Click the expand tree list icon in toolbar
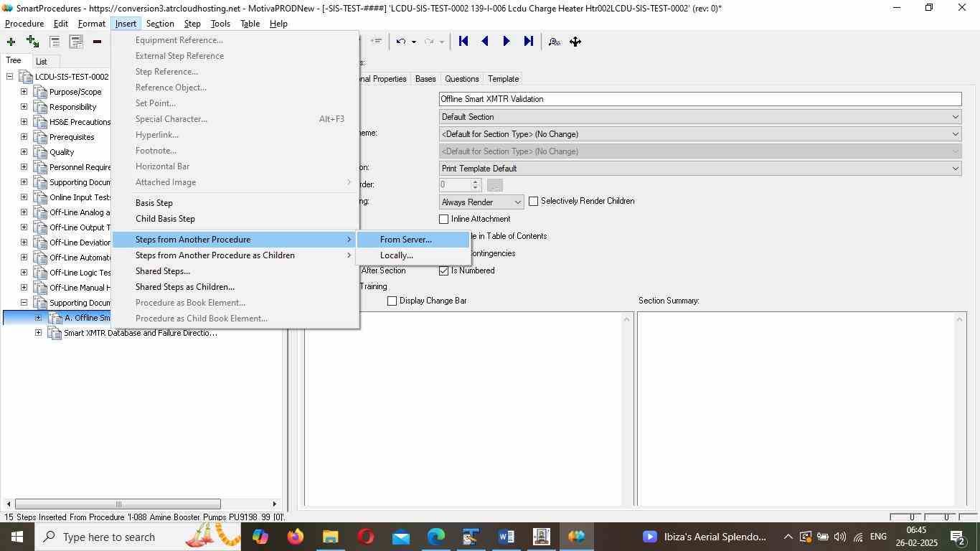The image size is (980, 551). click(75, 42)
